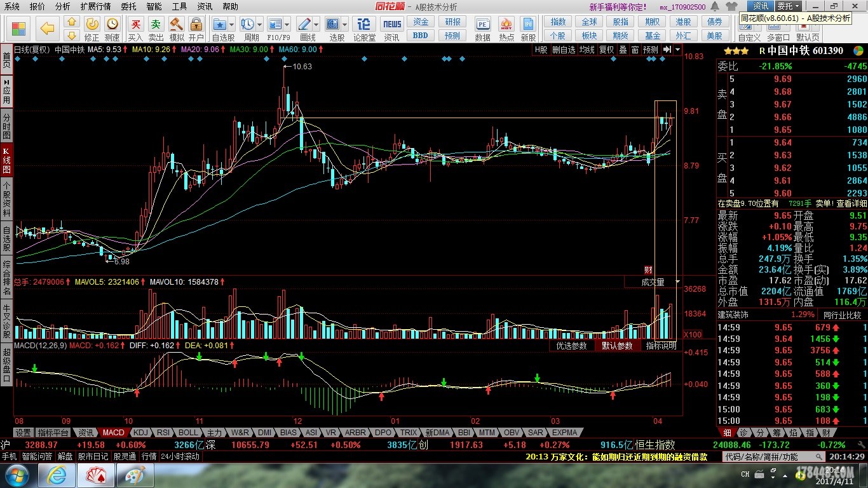Screen dimensions: 868x488
Task: Click the 开户 open account lock icon
Action: [x=196, y=24]
